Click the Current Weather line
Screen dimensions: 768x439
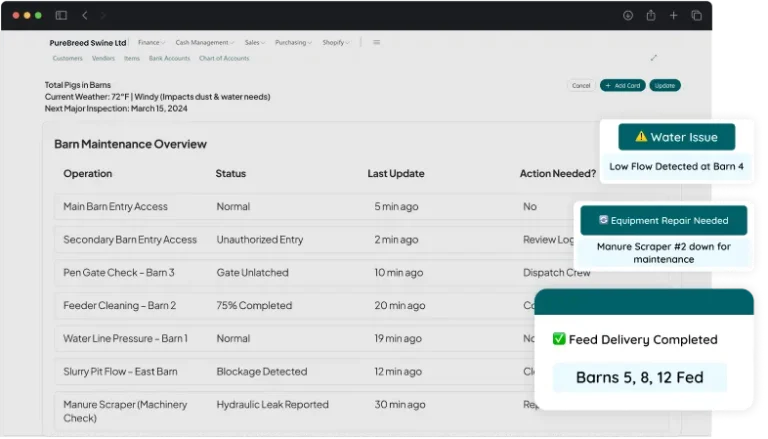(x=157, y=97)
